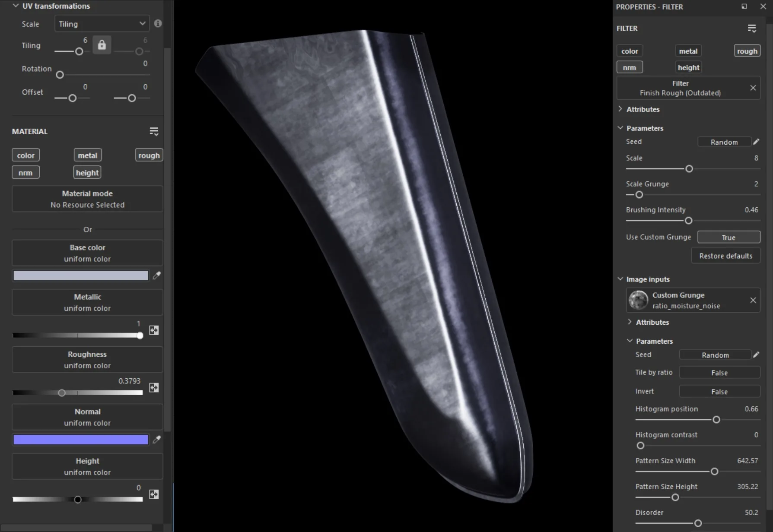The height and width of the screenshot is (532, 773).
Task: Click the Roughness random dice icon
Action: pyautogui.click(x=154, y=388)
